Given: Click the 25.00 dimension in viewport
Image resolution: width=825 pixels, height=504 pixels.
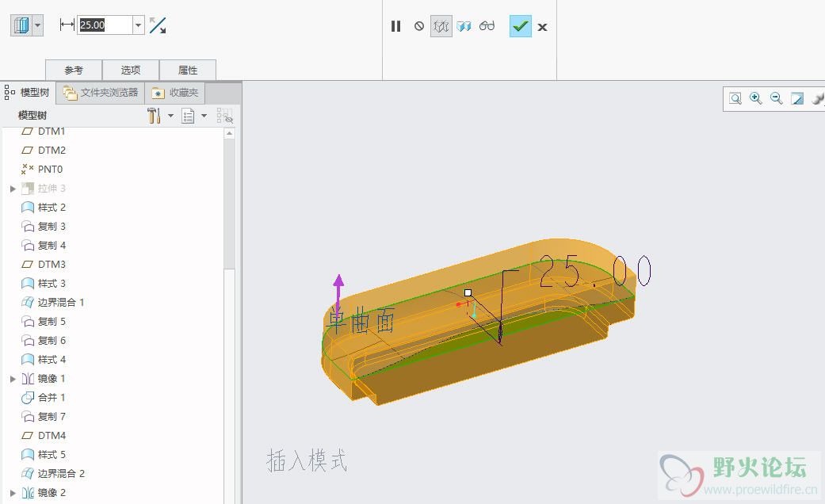Looking at the screenshot, I should click(595, 271).
